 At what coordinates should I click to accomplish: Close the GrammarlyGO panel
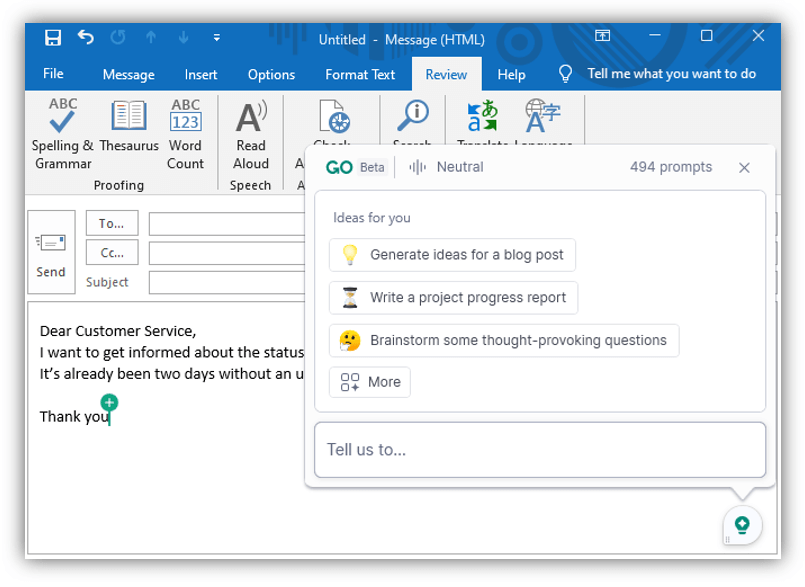click(x=744, y=167)
